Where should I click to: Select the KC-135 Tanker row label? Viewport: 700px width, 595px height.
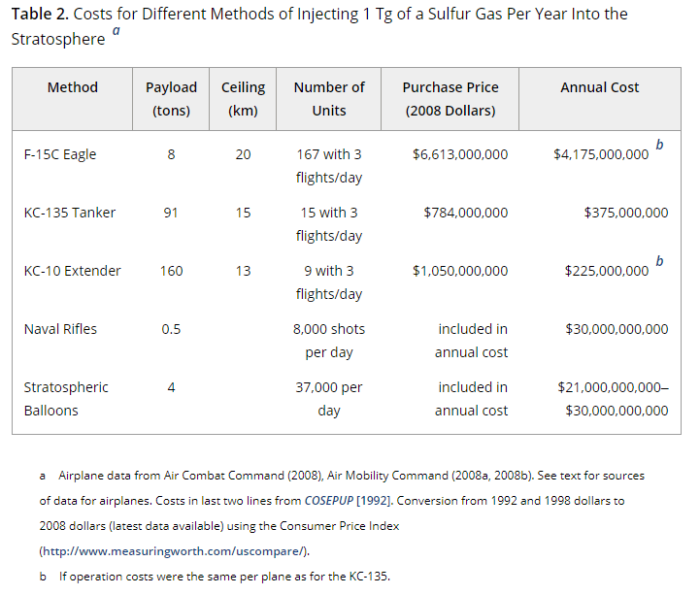70,213
